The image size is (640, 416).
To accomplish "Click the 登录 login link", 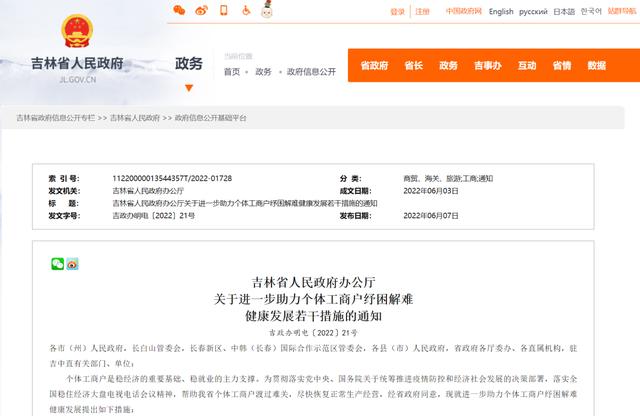I will 397,12.
